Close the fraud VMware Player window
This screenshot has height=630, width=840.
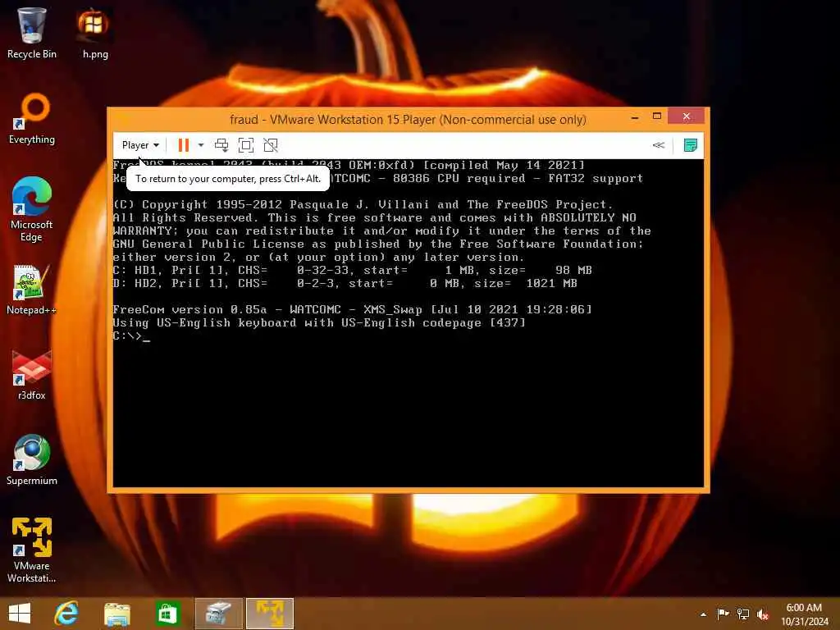point(687,116)
